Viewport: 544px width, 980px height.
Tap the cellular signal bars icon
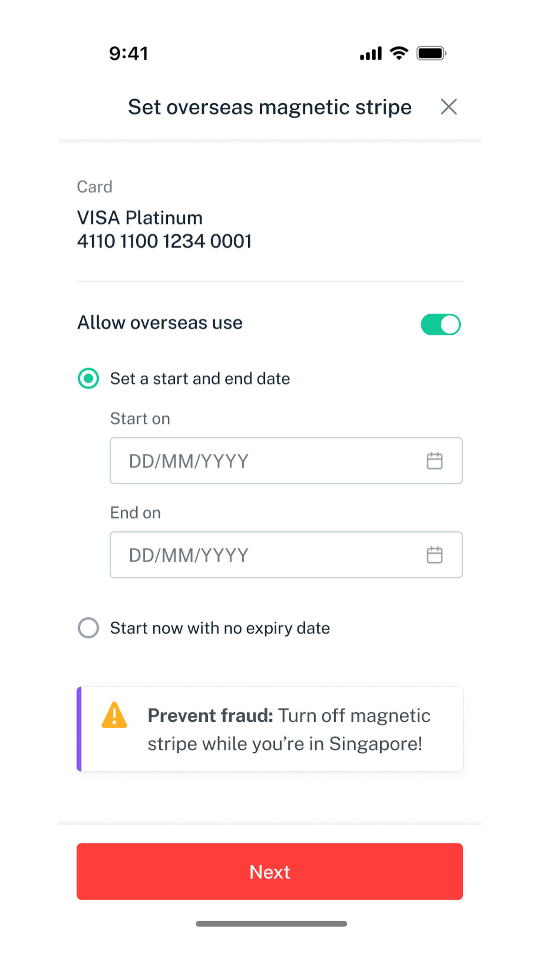(371, 53)
